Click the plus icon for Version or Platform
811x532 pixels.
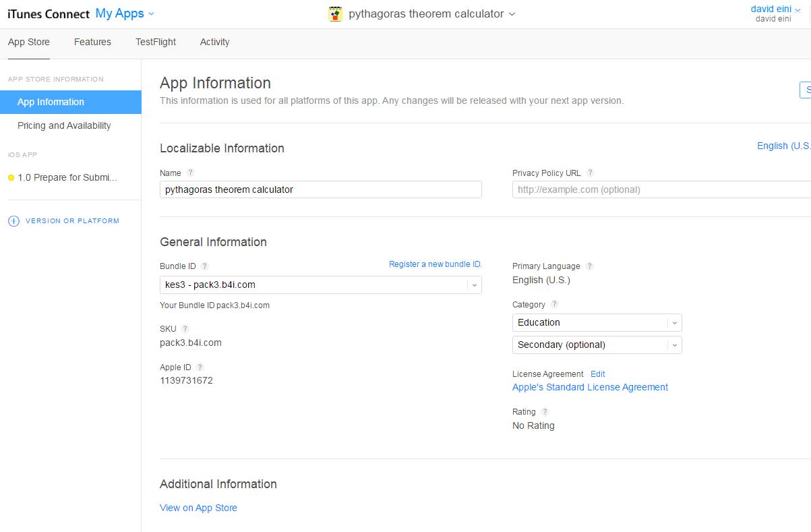13,221
